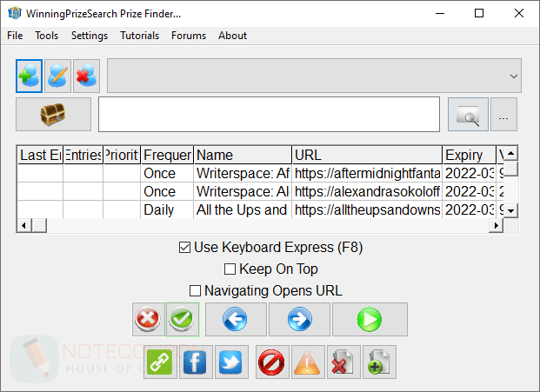Click the vertical scrollbar thumb

point(510,169)
